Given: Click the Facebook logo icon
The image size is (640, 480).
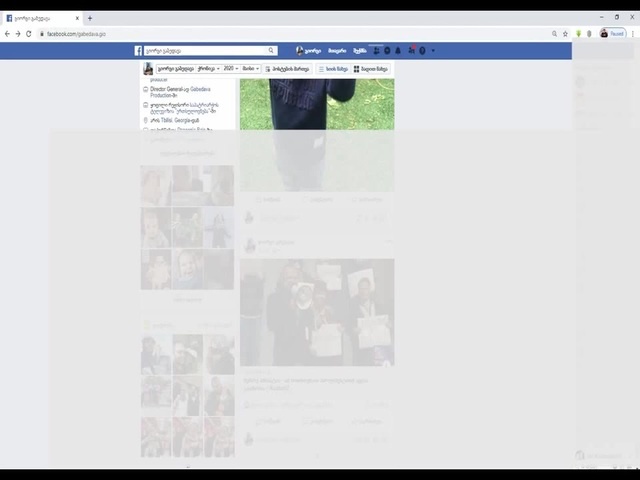Looking at the screenshot, I should (x=139, y=50).
